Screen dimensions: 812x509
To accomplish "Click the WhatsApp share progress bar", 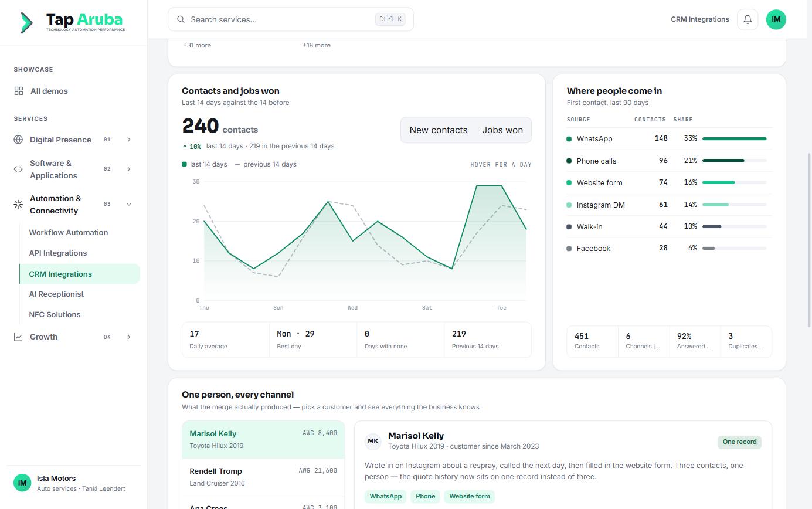I will point(734,138).
